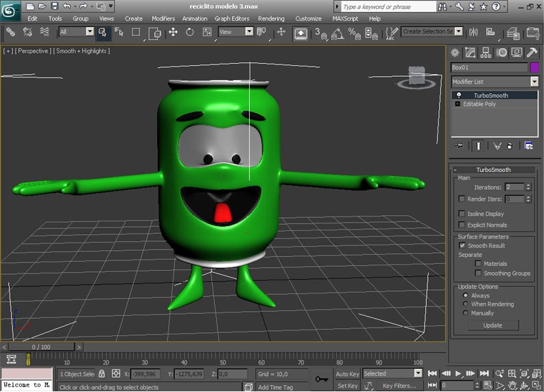Select the Select and Rotate tool
The height and width of the screenshot is (392, 544).
click(189, 32)
